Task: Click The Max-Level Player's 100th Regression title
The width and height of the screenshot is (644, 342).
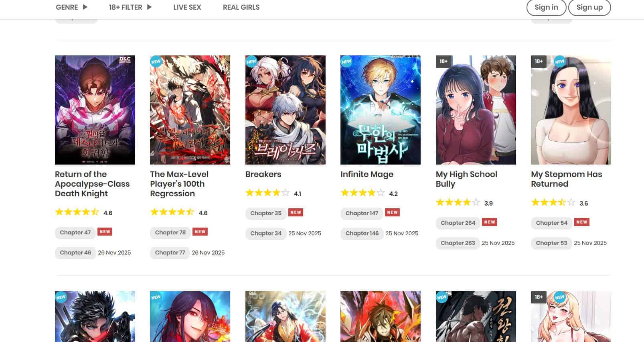Action: coord(179,184)
